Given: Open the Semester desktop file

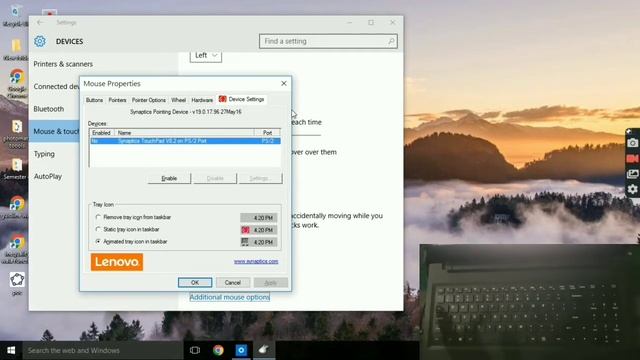Looking at the screenshot, I should [16, 169].
